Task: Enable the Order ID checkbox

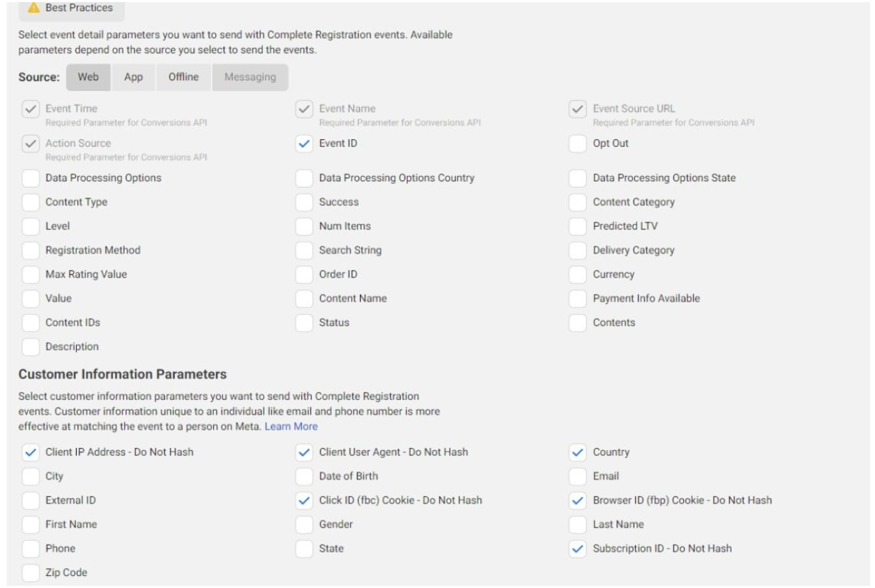Action: (304, 275)
